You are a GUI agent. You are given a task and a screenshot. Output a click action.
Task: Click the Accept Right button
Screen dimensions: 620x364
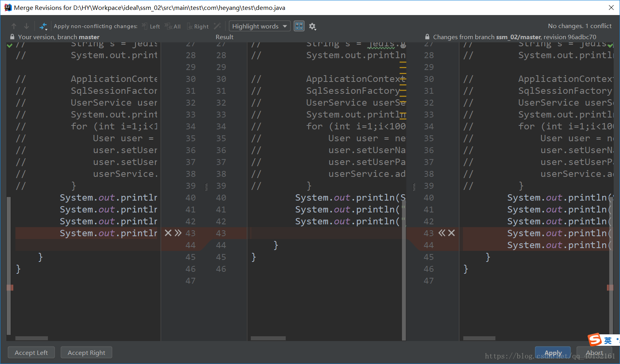pos(86,353)
